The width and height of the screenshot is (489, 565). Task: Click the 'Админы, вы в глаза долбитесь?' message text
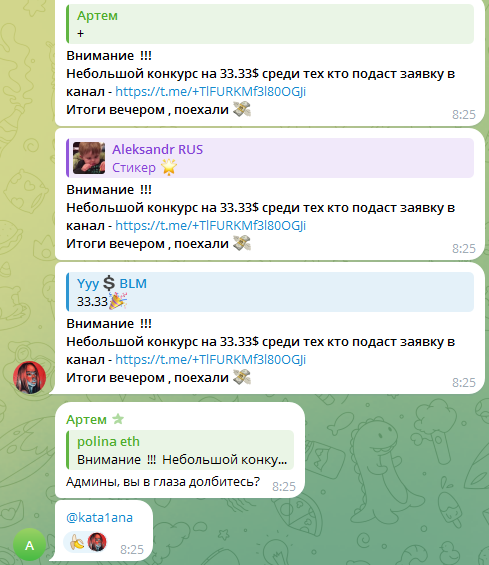(x=163, y=481)
